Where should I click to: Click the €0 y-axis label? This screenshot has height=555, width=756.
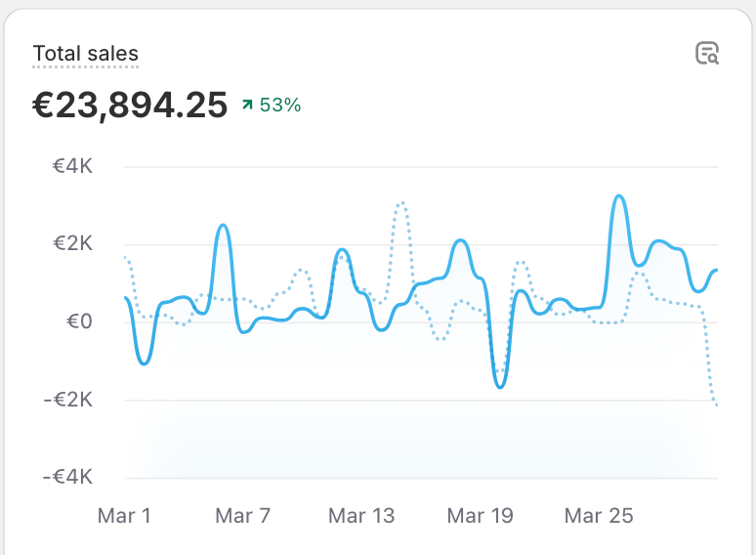click(79, 321)
